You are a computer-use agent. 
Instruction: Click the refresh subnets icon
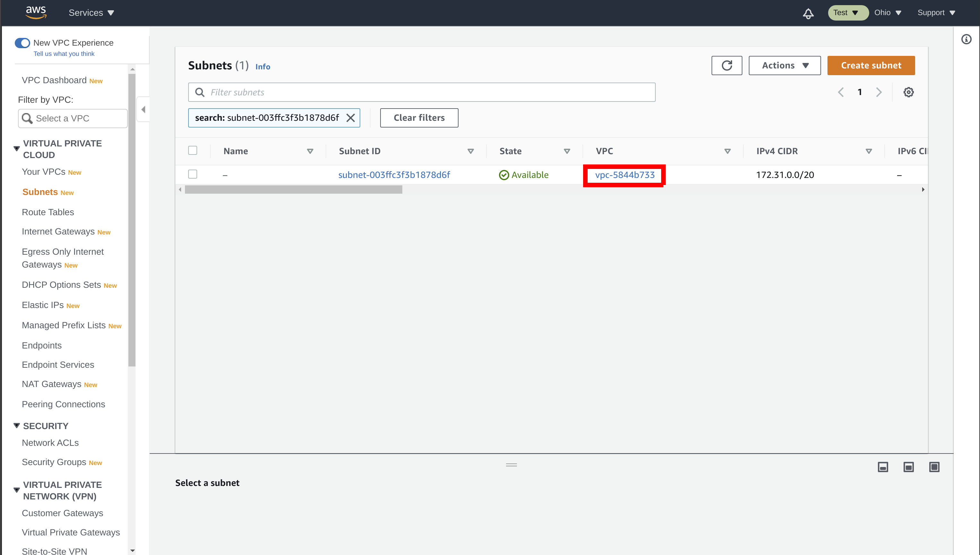[x=726, y=65]
